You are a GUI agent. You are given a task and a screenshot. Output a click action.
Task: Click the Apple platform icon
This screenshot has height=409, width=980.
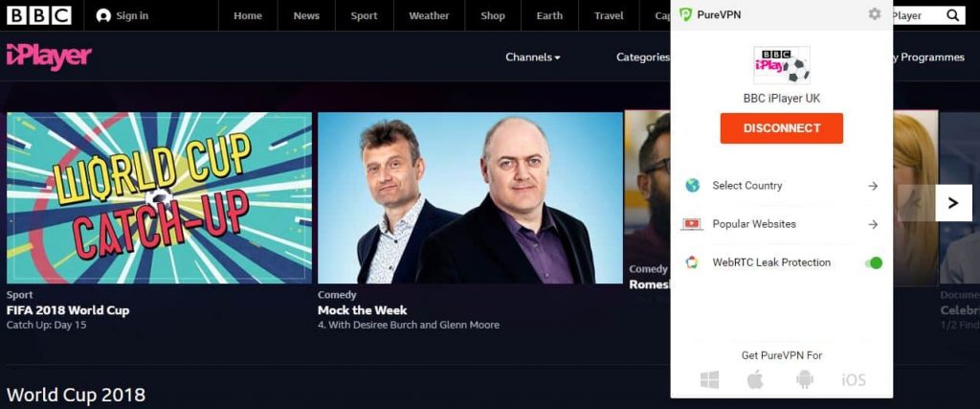pos(756,379)
